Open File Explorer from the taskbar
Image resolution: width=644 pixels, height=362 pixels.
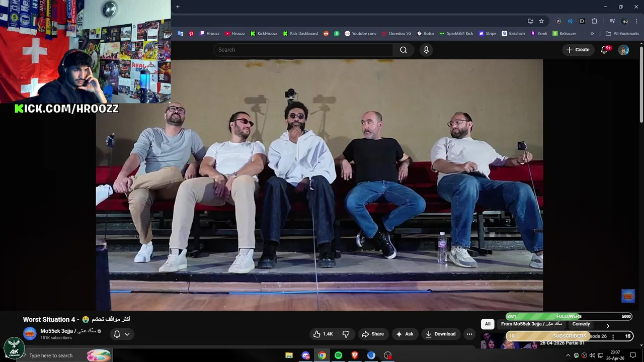coord(289,355)
